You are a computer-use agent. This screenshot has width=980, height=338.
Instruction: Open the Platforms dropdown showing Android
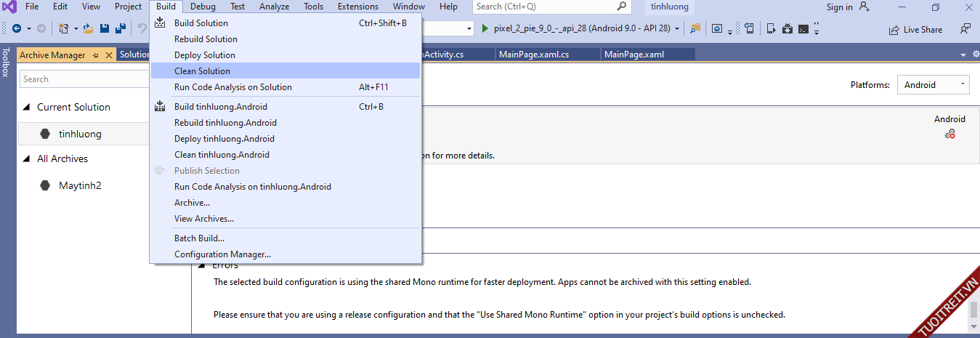933,85
